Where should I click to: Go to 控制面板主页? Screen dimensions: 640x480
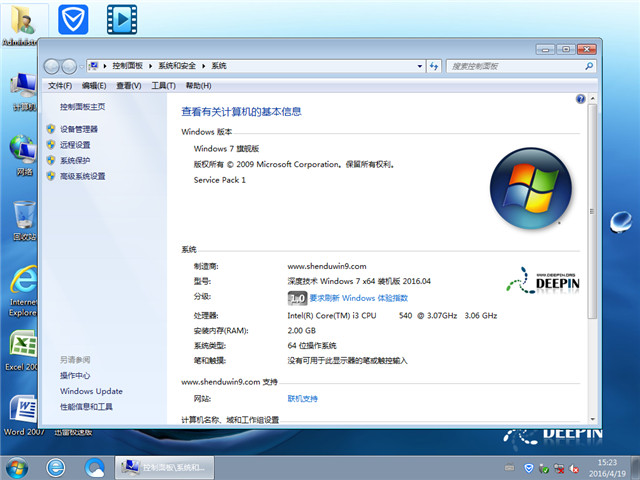pyautogui.click(x=82, y=107)
